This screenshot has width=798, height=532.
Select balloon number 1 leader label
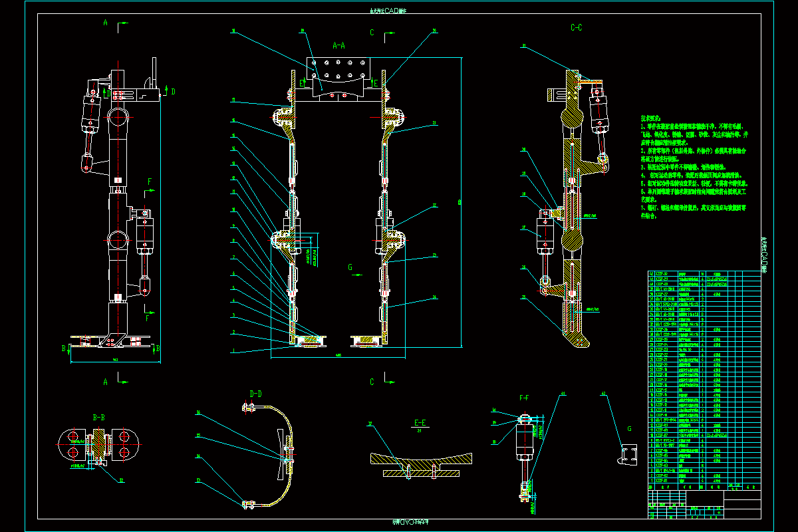coord(233,350)
